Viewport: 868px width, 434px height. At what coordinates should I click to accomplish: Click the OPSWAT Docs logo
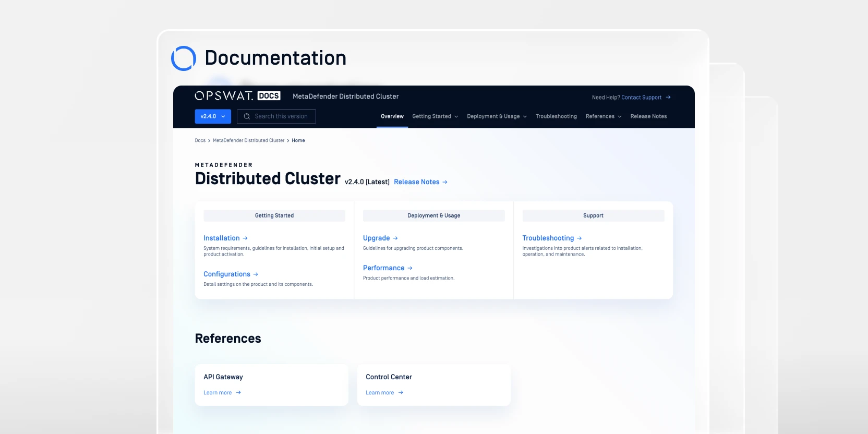pyautogui.click(x=237, y=96)
